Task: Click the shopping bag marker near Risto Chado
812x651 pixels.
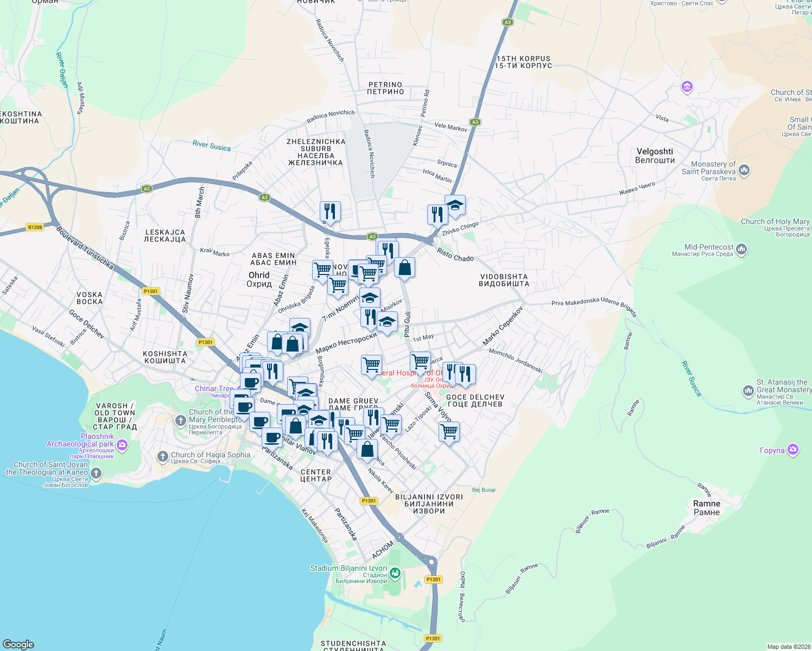Action: tap(404, 266)
